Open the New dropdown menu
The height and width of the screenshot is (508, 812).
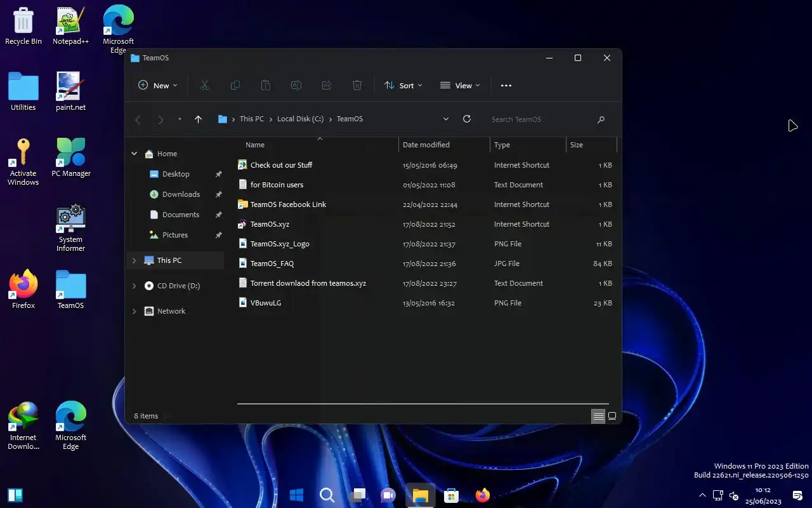point(158,86)
